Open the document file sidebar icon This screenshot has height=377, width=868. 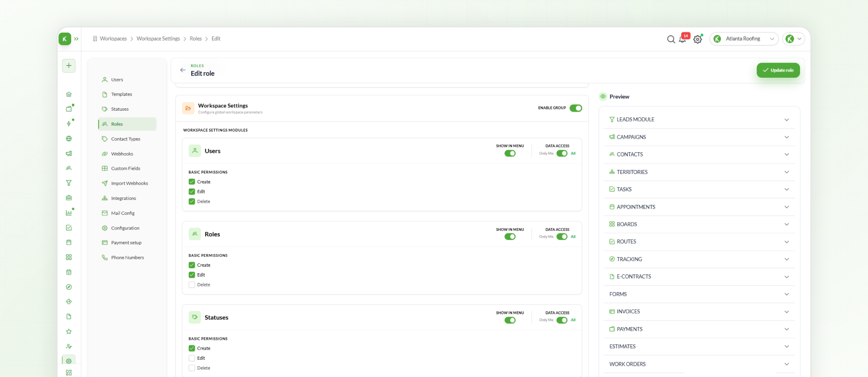coord(69,317)
